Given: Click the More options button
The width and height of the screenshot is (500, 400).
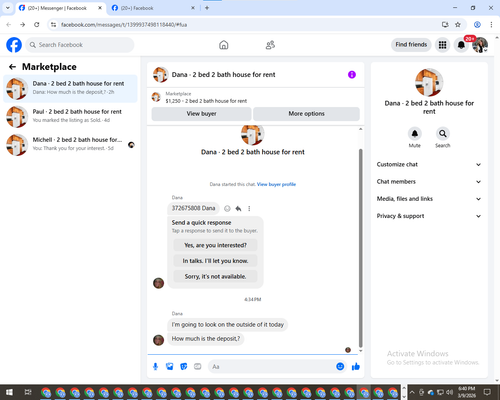Looking at the screenshot, I should (x=306, y=114).
